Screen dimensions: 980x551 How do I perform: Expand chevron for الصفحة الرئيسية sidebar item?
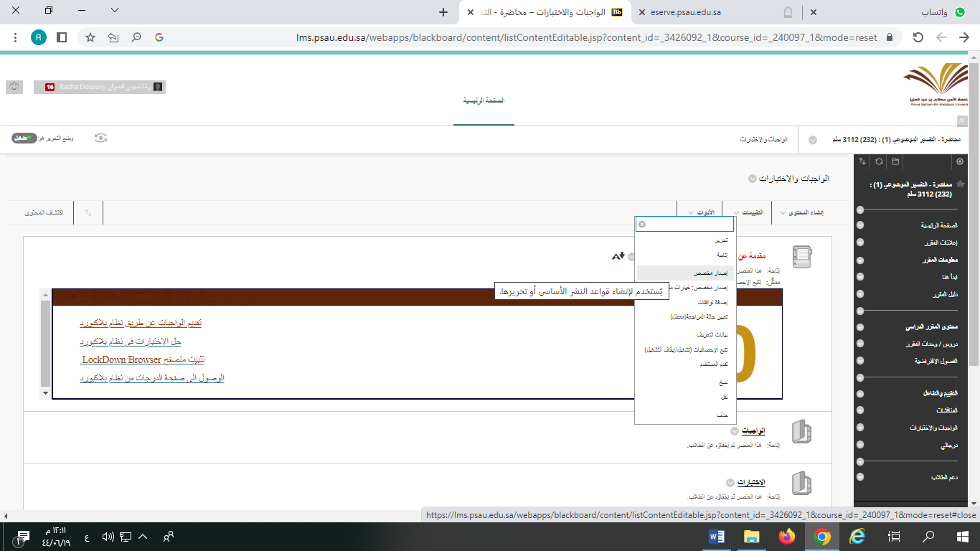[x=860, y=225]
